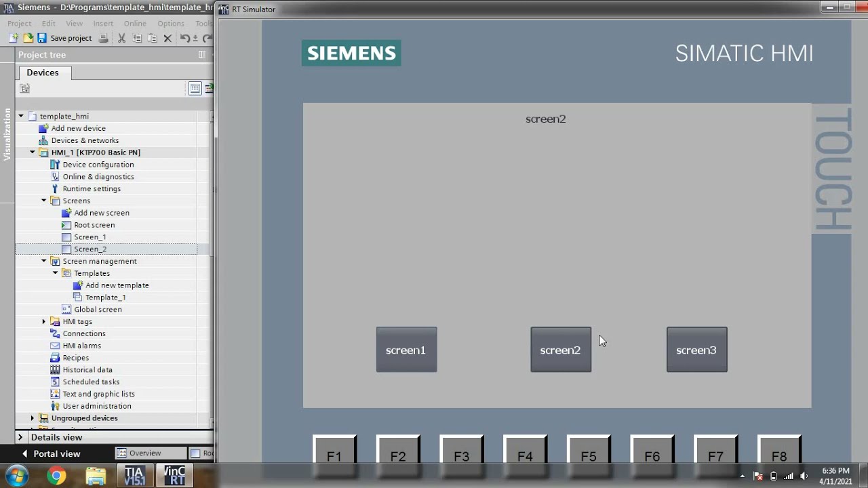Image resolution: width=868 pixels, height=488 pixels.
Task: Select Template_1 in project tree
Action: click(106, 298)
